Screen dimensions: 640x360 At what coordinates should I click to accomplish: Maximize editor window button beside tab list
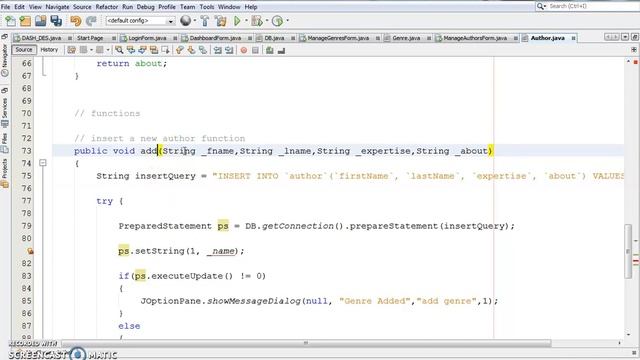(634, 37)
